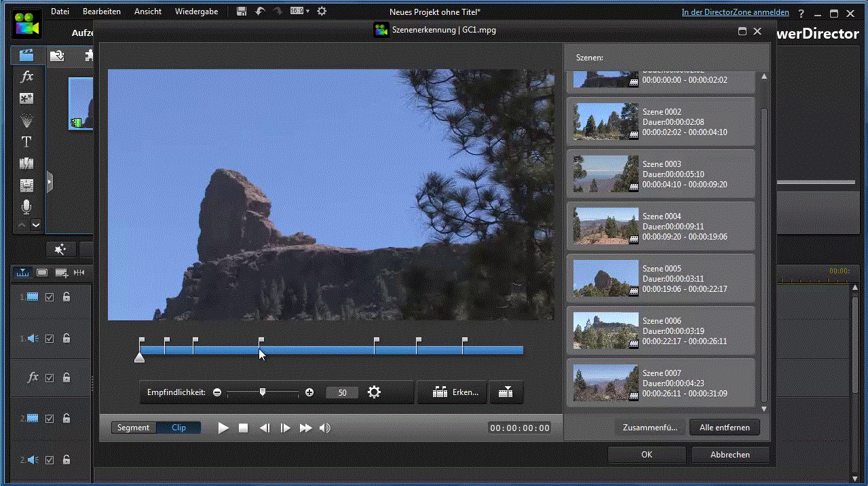
Task: Open the Voice-Over microphone room icon
Action: coord(27,206)
